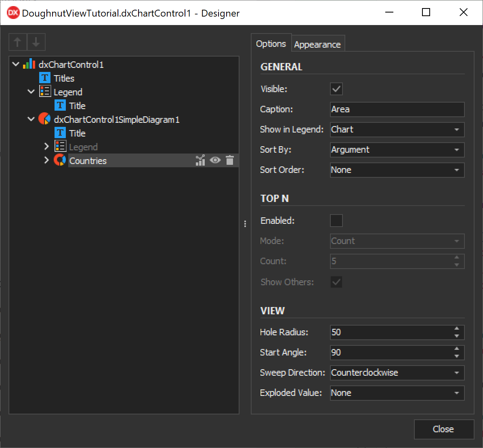Image resolution: width=483 pixels, height=448 pixels.
Task: Select the Options tab
Action: point(271,44)
